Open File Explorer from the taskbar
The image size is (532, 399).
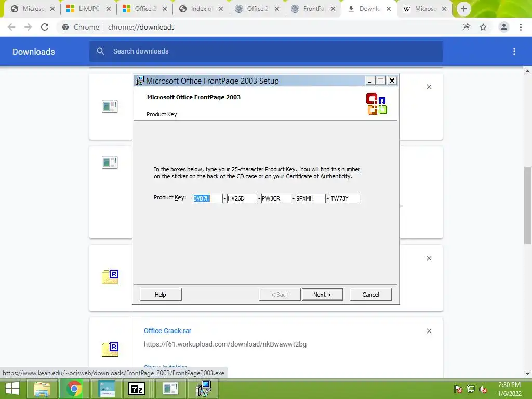coord(42,389)
